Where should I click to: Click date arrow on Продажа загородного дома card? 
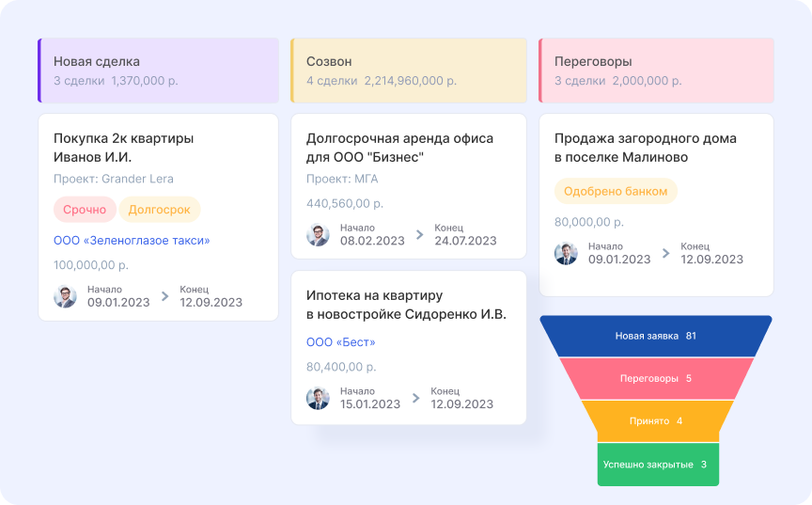tap(665, 253)
